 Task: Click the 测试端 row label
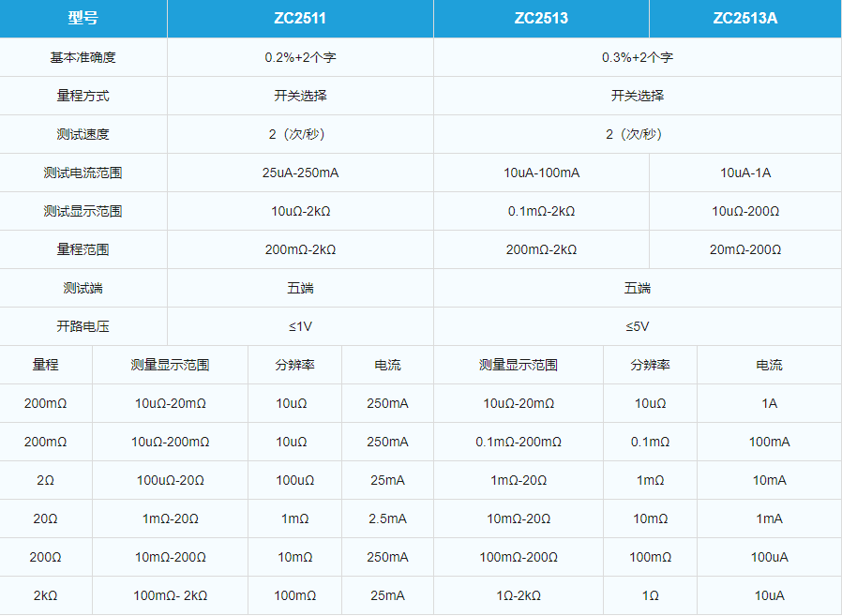click(83, 289)
